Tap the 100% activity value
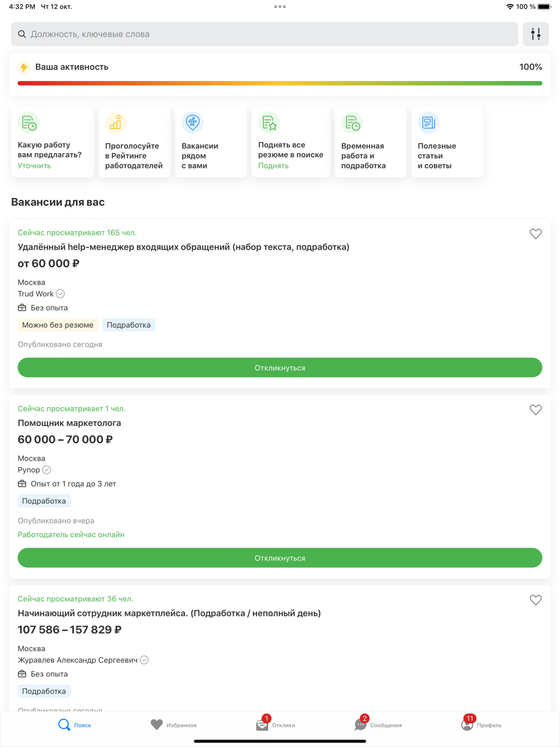This screenshot has width=560, height=747. (x=530, y=67)
